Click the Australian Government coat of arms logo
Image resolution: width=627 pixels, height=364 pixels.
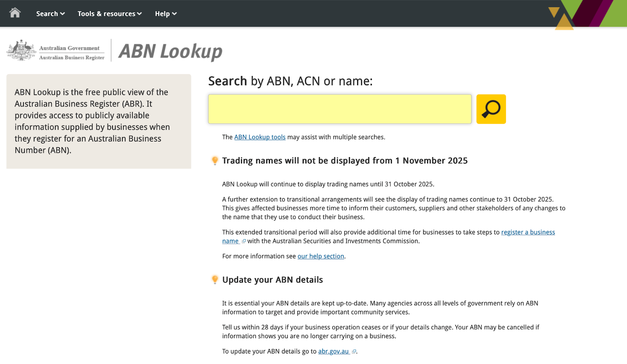tap(21, 50)
